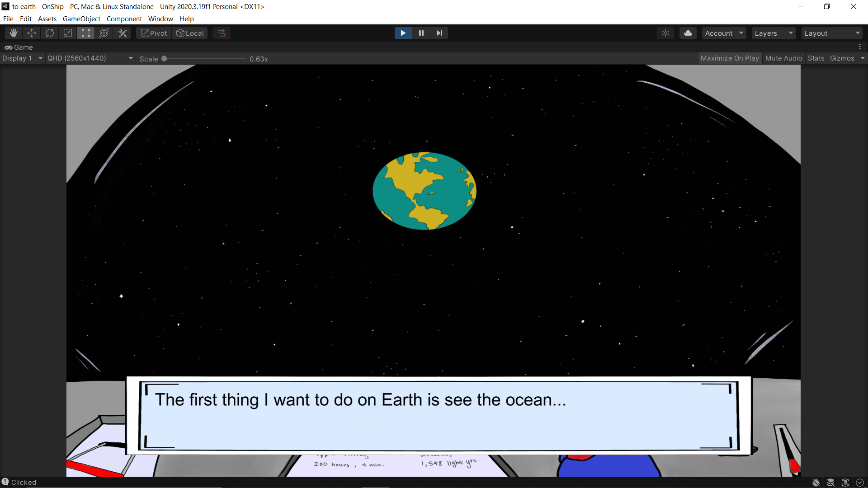The width and height of the screenshot is (868, 488).
Task: Toggle Mute Audio
Action: click(x=783, y=58)
